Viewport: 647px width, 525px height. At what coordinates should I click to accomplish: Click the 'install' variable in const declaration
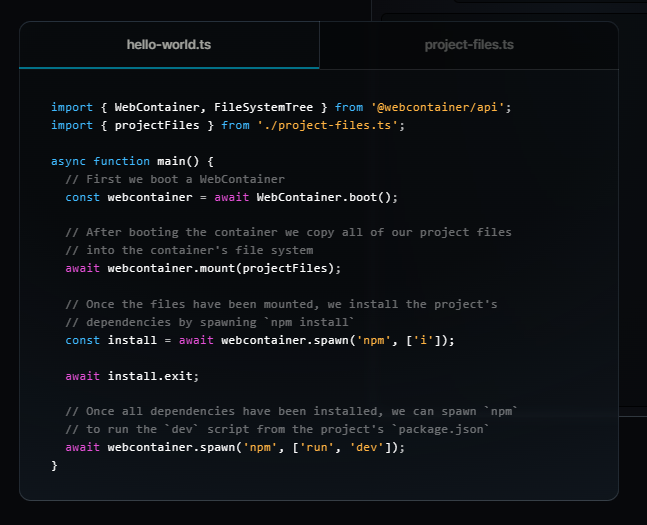pos(132,340)
